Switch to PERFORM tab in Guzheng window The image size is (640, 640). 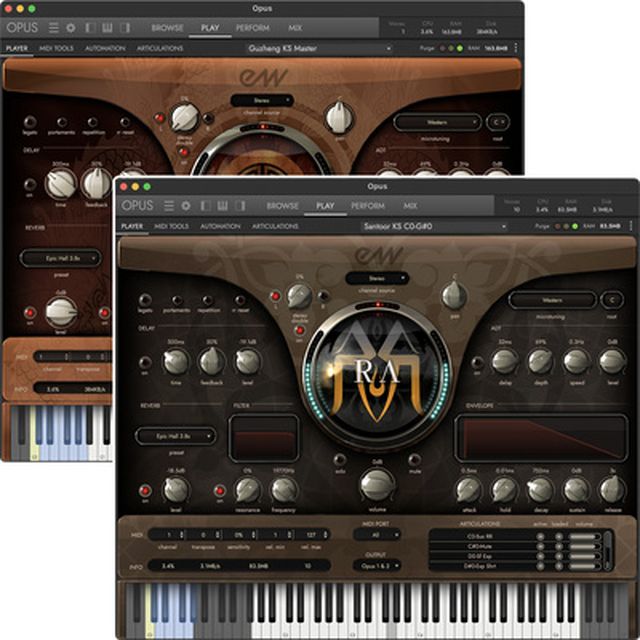253,28
